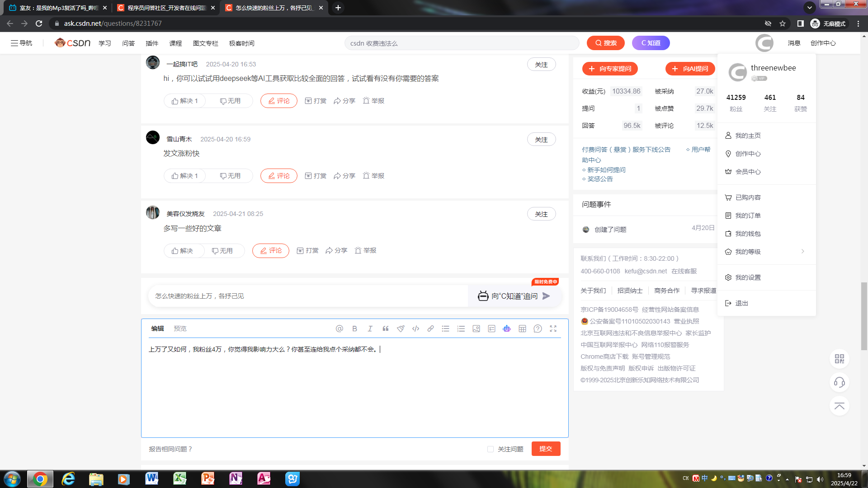Image resolution: width=868 pixels, height=488 pixels.
Task: Follow user 一起搞IT吧 with 关注
Action: click(541, 64)
